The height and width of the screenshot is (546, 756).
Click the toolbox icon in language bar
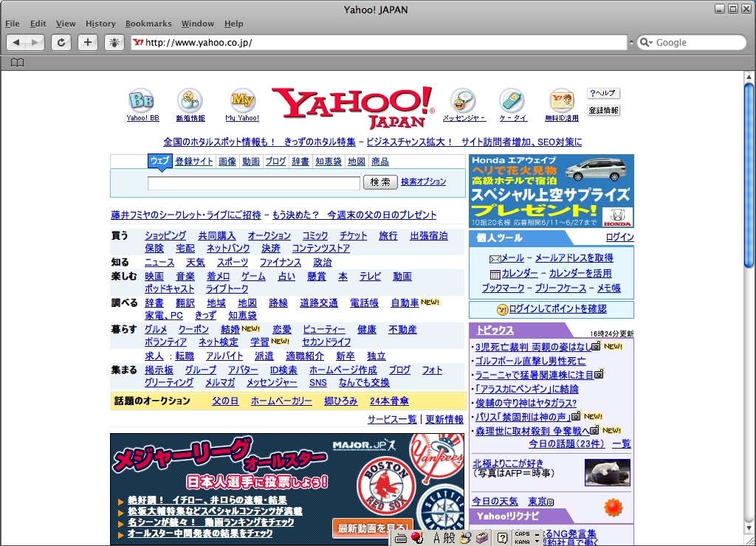(482, 538)
